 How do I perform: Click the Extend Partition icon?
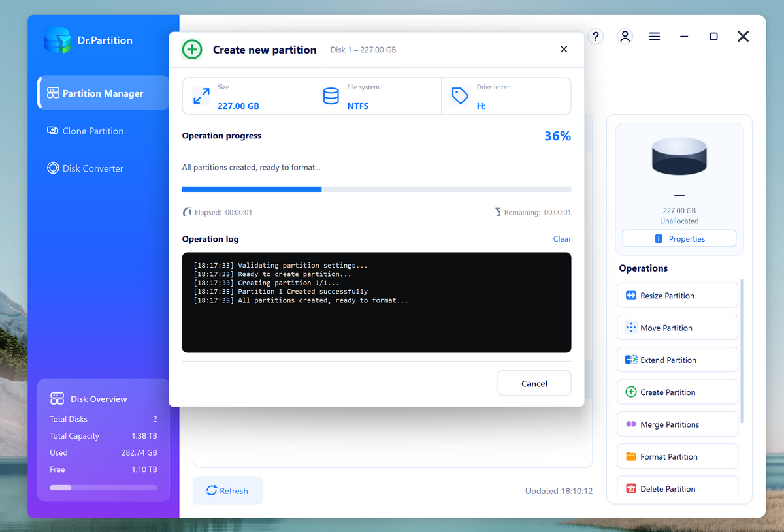tap(631, 360)
